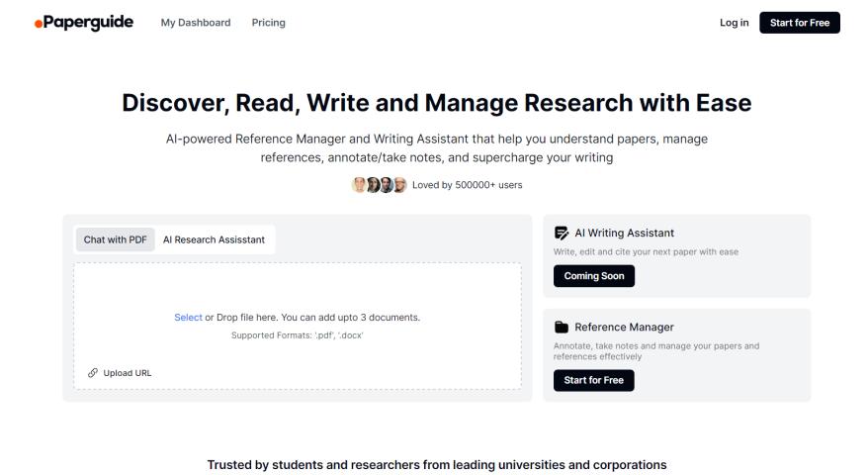Click the Log in link
Image resolution: width=868 pixels, height=475 pixels.
click(x=734, y=23)
